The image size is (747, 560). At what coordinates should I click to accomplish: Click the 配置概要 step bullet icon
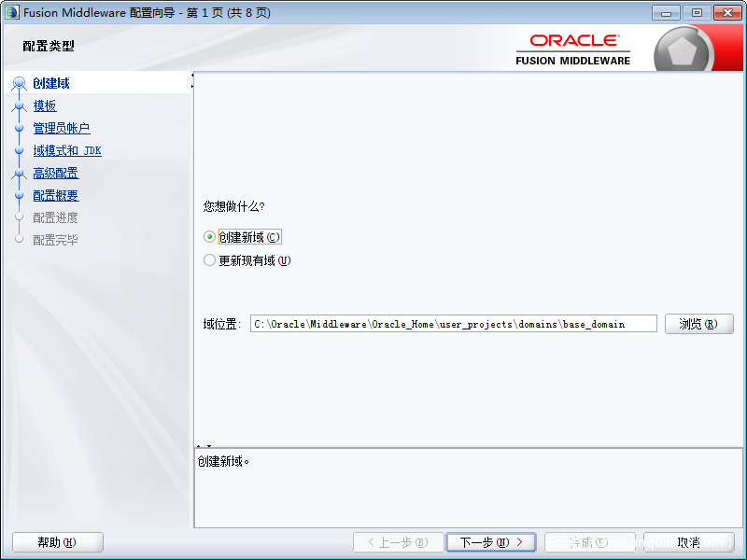click(x=19, y=195)
